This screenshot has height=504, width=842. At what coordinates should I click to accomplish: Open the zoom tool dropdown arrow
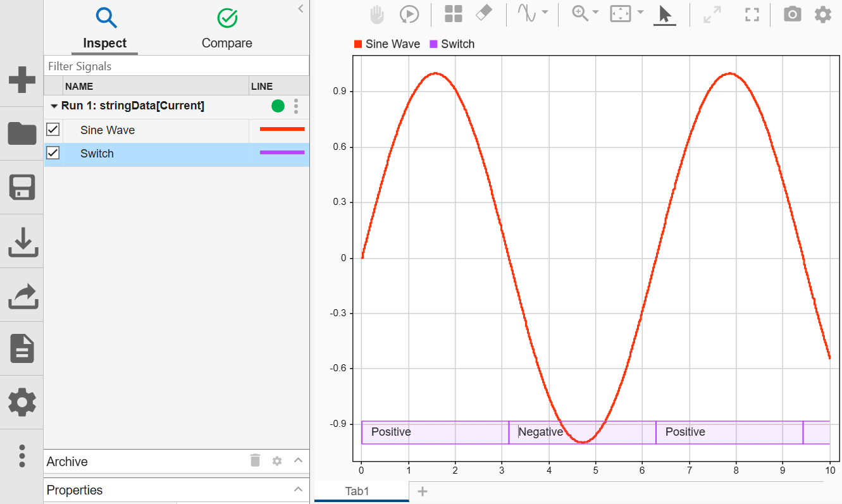(x=595, y=13)
